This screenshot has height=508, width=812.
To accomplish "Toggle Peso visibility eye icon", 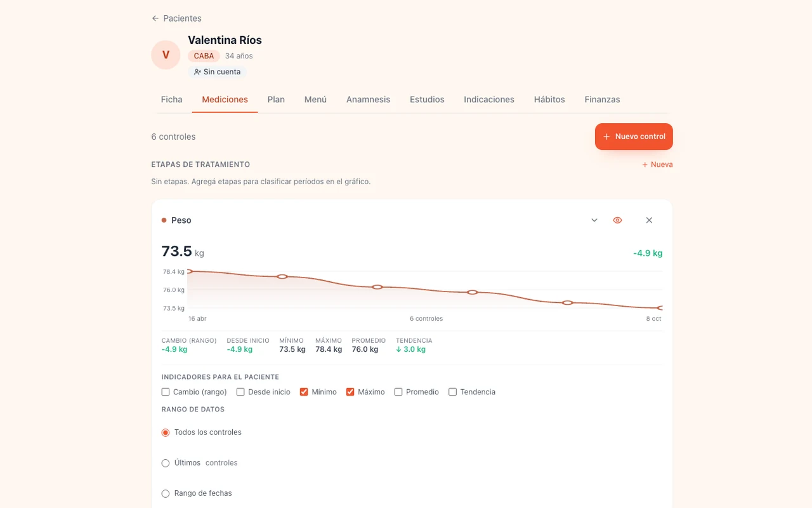I will pos(617,220).
